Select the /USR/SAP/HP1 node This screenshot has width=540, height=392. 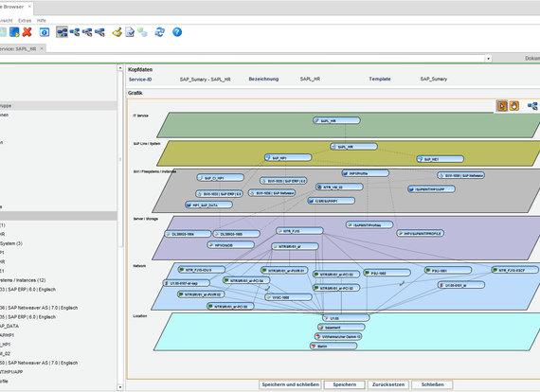[x=332, y=201]
